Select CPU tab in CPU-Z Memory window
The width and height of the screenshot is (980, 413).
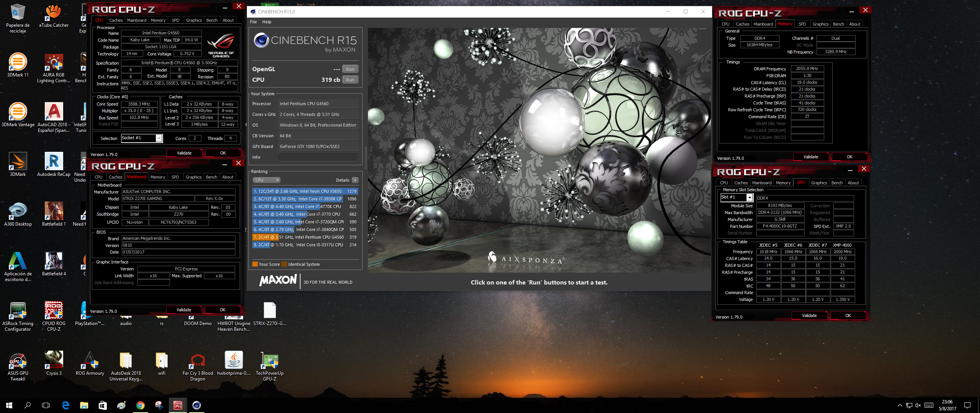point(725,24)
